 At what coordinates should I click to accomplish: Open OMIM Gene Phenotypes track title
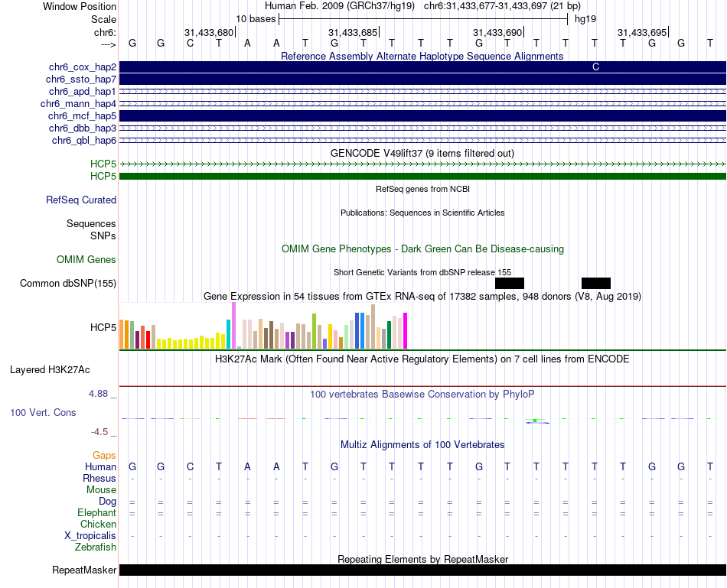[x=422, y=249]
